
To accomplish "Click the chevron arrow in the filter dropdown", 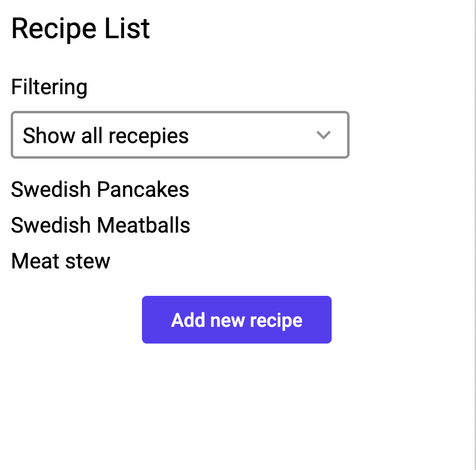I will [x=323, y=135].
